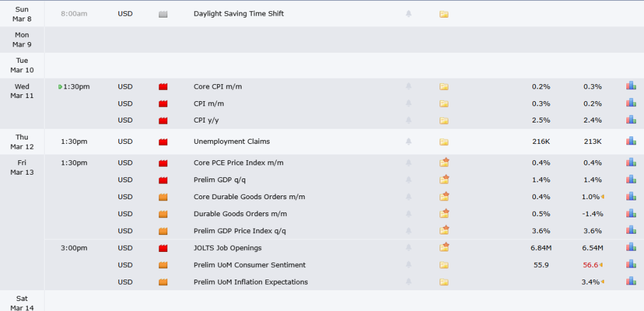Click the gray impact icon for Daylight Saving Time Shift
This screenshot has width=644, height=311.
click(x=164, y=14)
